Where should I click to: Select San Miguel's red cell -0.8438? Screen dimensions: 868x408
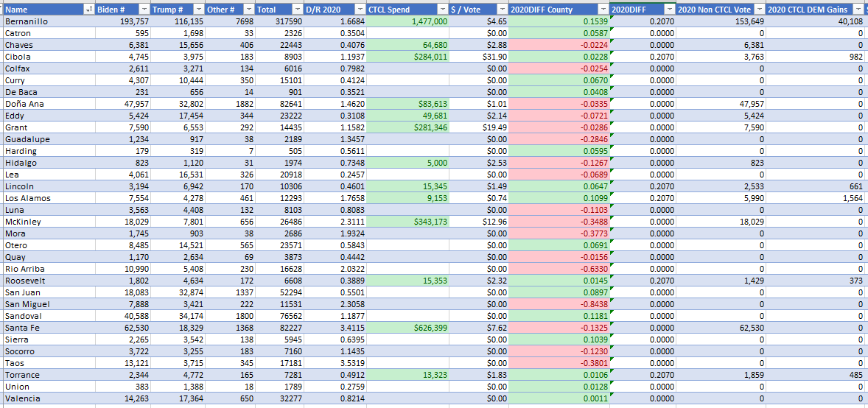click(x=559, y=304)
